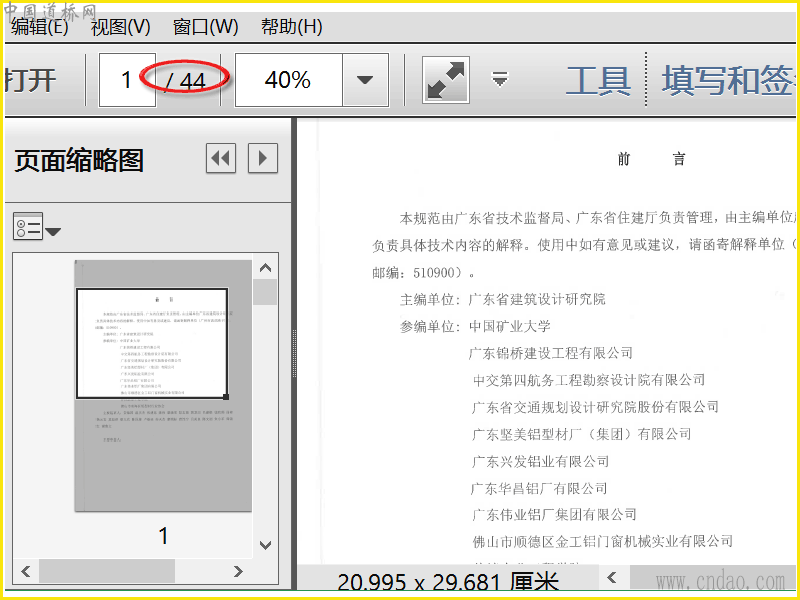Click the page size 20.995 x 29.681 厘米 label
Screen dimensions: 800x600
448,582
